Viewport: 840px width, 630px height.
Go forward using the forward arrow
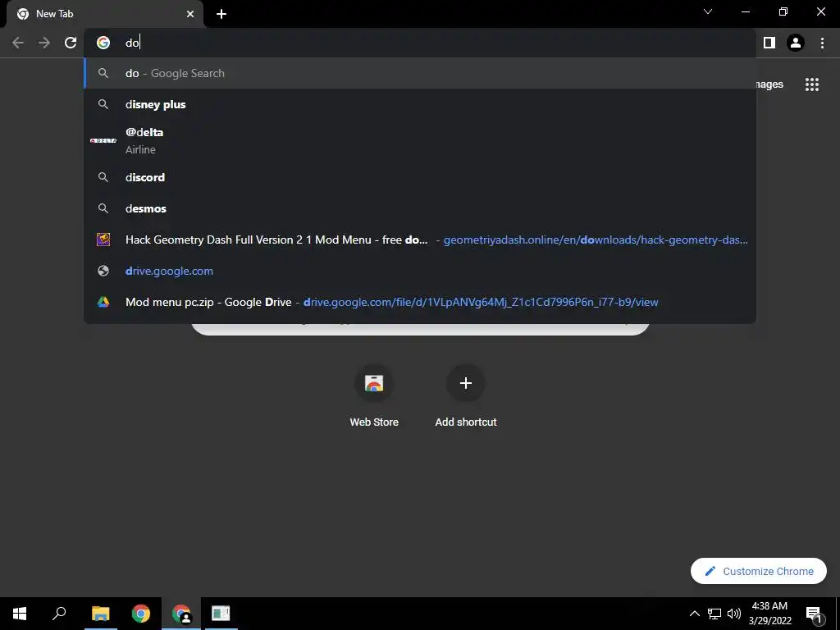44,43
